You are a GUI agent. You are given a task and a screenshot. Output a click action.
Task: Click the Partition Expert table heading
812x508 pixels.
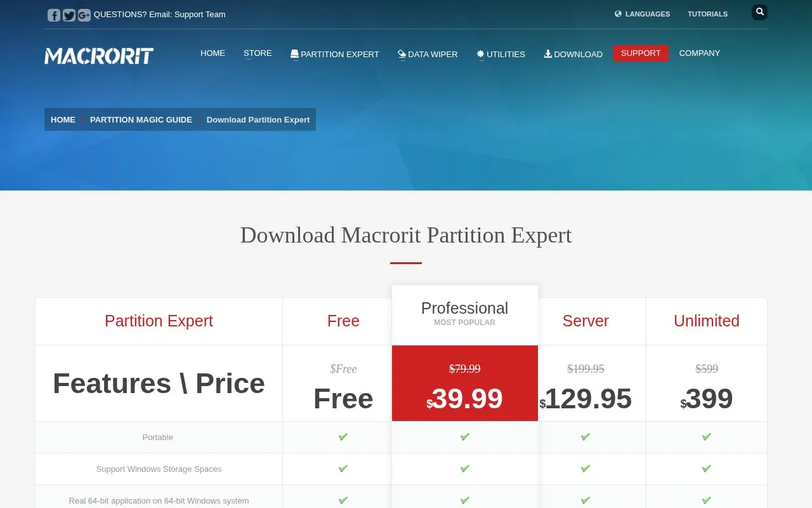tap(159, 321)
